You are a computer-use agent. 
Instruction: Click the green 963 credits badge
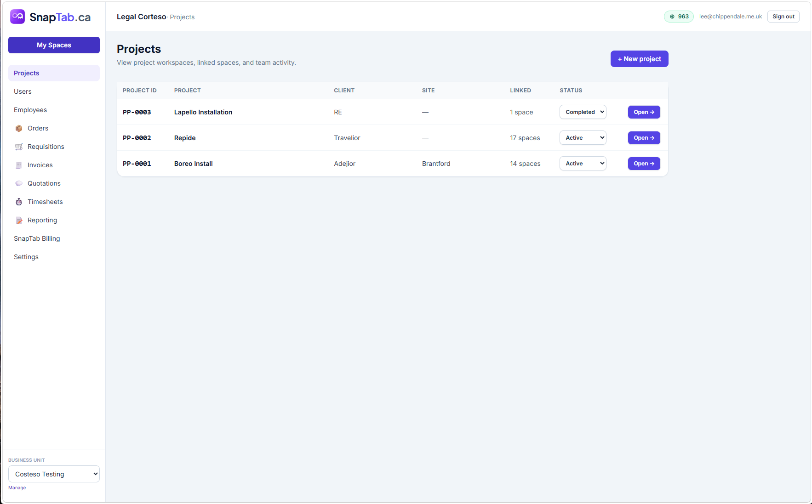pyautogui.click(x=679, y=17)
